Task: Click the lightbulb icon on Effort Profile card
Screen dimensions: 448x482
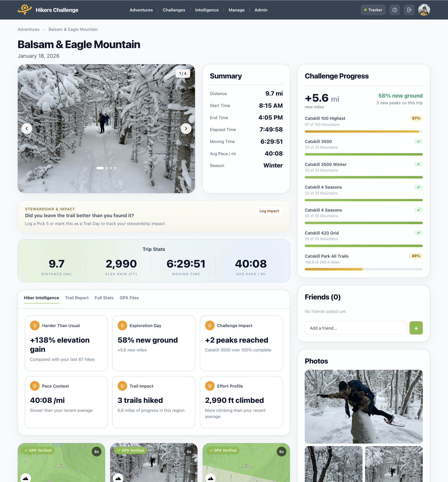Action: pyautogui.click(x=210, y=386)
